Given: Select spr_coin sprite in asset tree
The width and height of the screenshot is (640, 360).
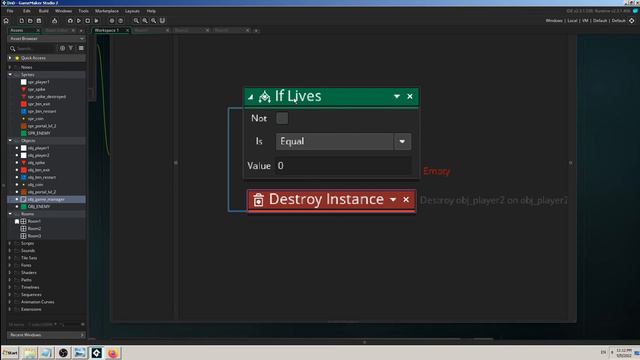Looking at the screenshot, I should pos(36,119).
